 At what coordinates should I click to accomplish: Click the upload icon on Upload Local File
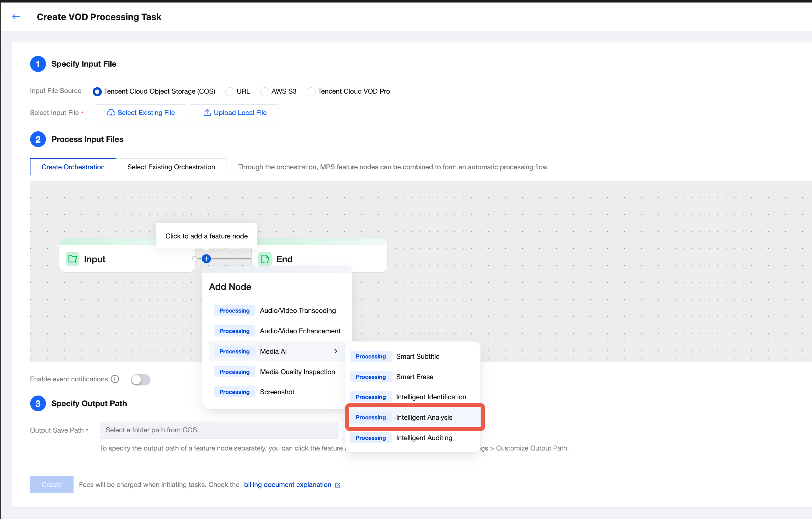tap(207, 113)
